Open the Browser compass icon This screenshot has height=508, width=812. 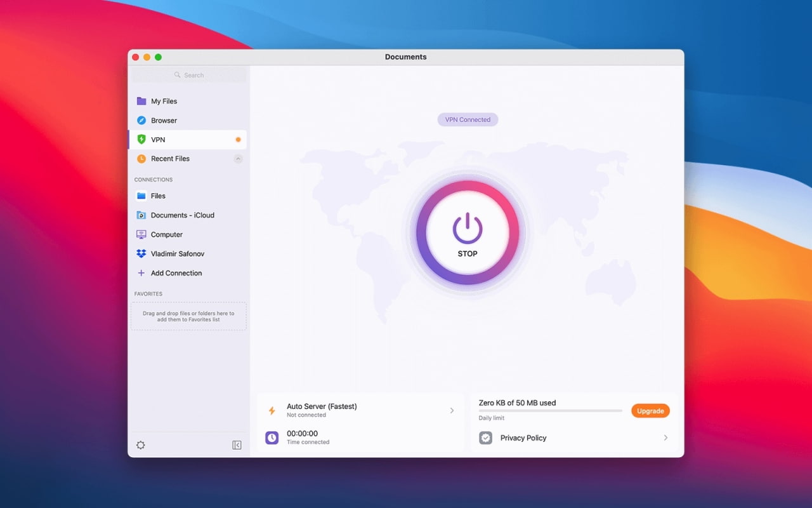point(141,120)
